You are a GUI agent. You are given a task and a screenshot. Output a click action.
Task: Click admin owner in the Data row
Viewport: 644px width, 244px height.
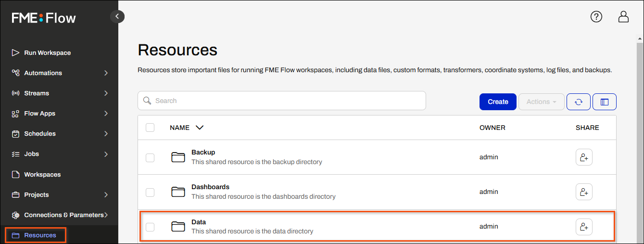point(489,226)
